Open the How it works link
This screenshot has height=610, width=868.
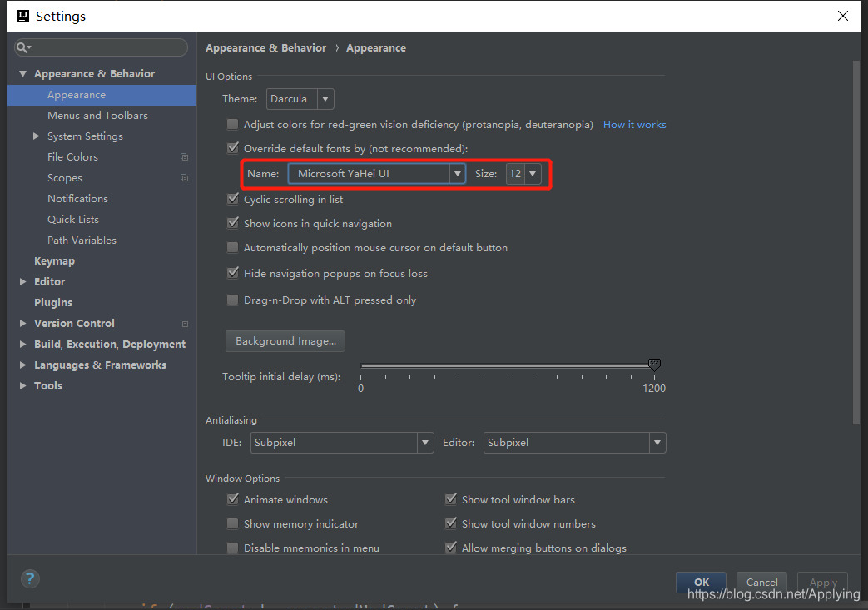634,125
